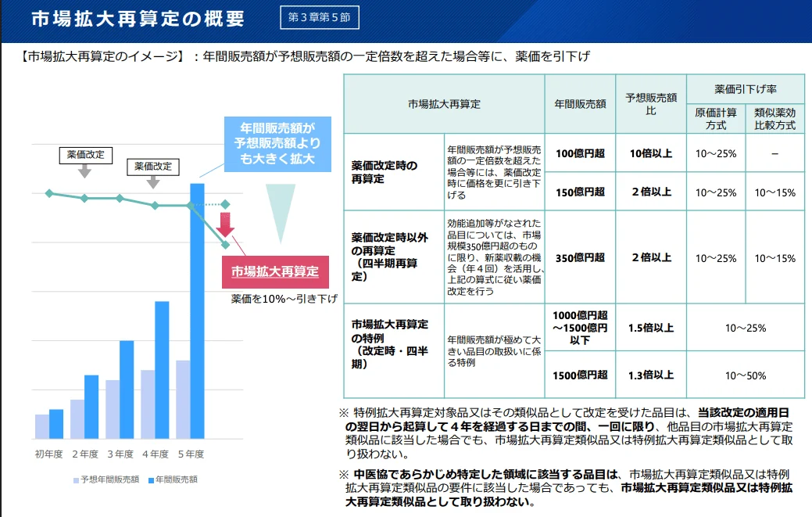
Task: Select the 3年度 axis label
Action: [x=120, y=454]
